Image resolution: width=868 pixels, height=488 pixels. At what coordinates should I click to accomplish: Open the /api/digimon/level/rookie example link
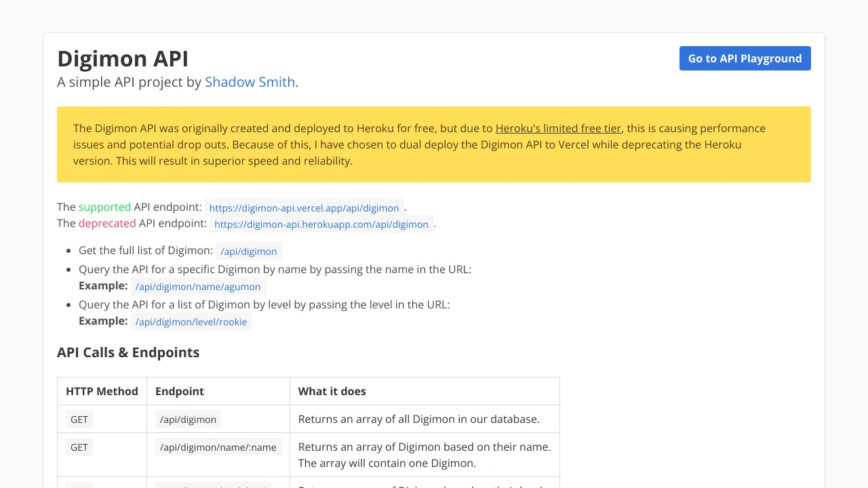[191, 322]
